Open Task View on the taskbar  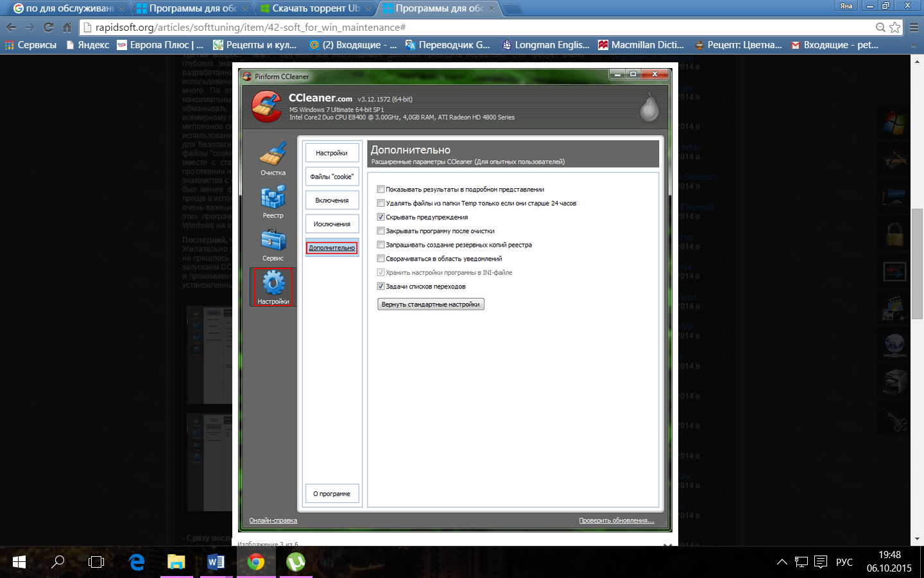(96, 562)
